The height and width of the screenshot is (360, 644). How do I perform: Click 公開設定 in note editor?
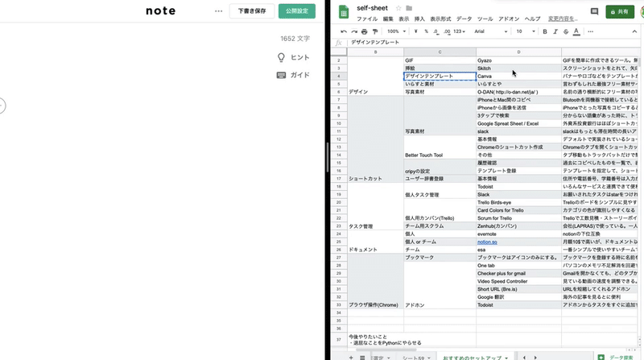click(x=297, y=11)
